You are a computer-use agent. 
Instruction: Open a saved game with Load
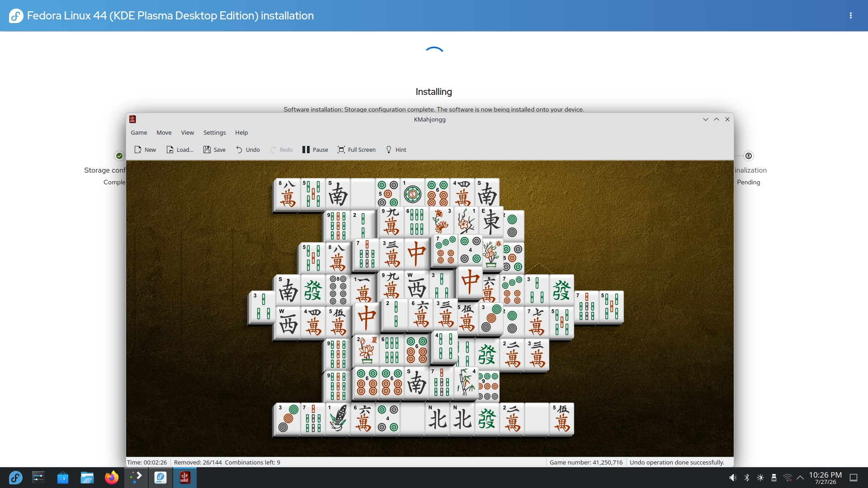(x=180, y=150)
